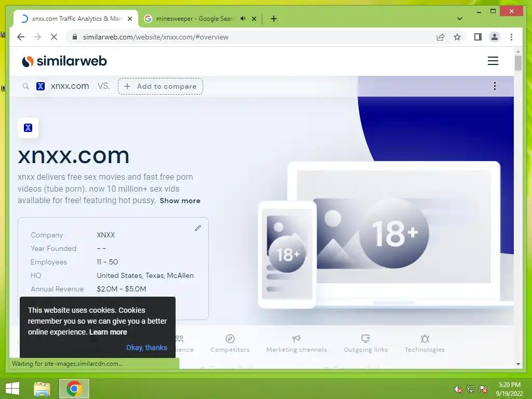Stop loading the page
532x399 pixels.
(54, 37)
